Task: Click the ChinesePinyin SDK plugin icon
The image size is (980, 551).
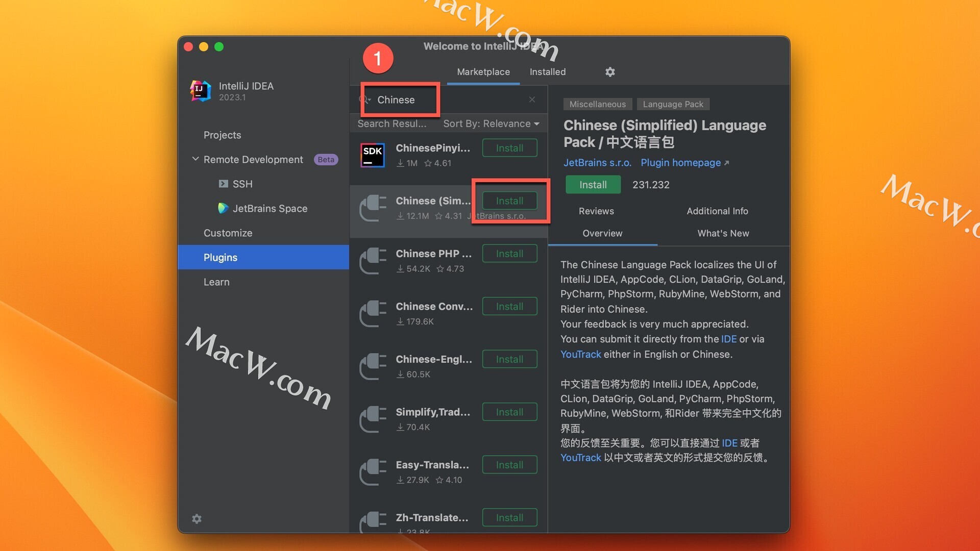Action: tap(373, 155)
